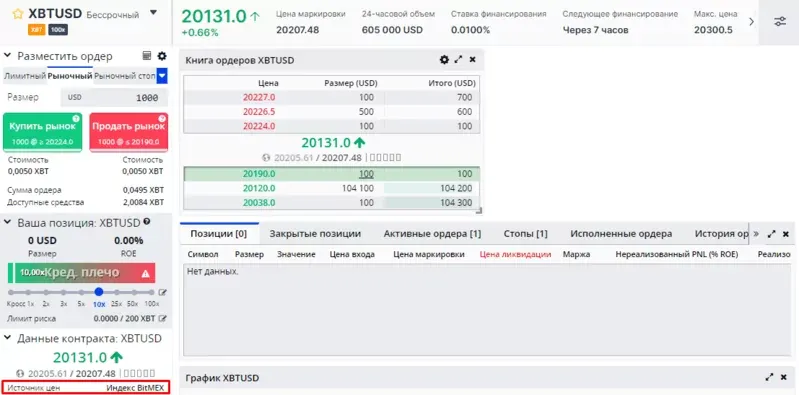Image resolution: width=799 pixels, height=395 pixels.
Task: Set the leverage slider to 25x
Action: [x=117, y=292]
